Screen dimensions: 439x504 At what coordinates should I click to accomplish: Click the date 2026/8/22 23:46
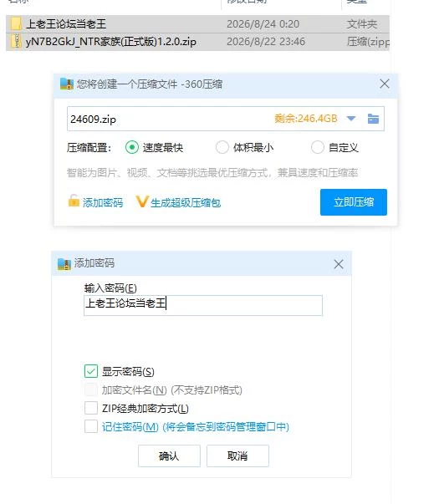pos(266,42)
